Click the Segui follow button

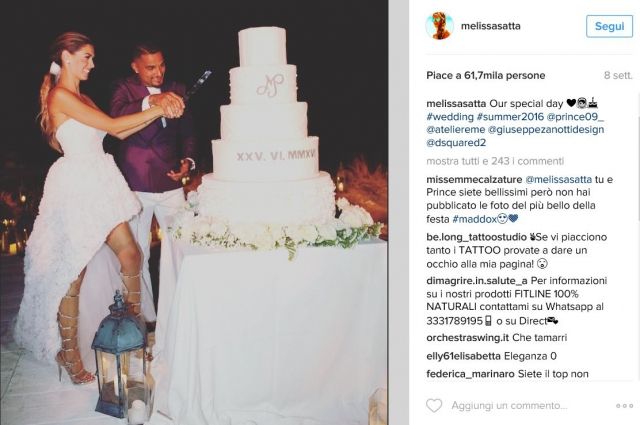pyautogui.click(x=609, y=26)
